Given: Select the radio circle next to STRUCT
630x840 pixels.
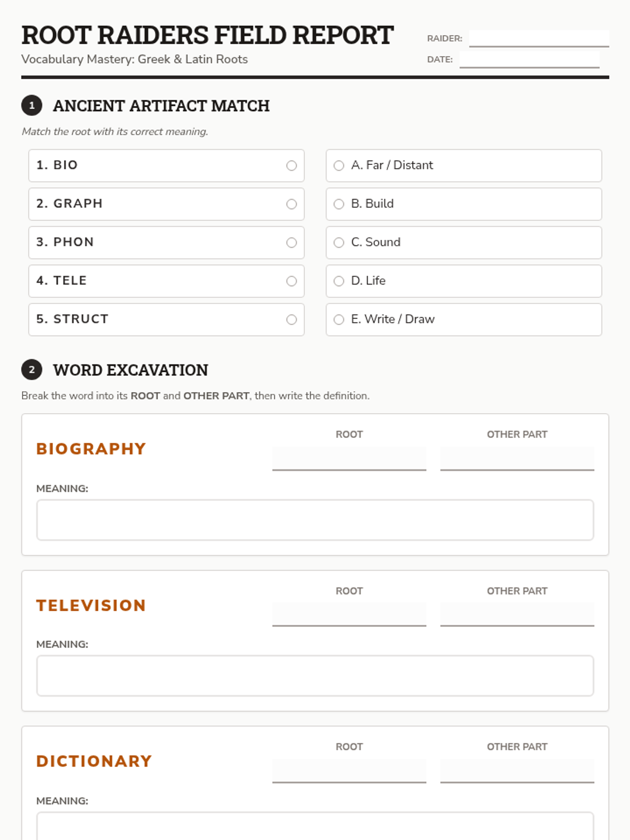Looking at the screenshot, I should coord(291,320).
